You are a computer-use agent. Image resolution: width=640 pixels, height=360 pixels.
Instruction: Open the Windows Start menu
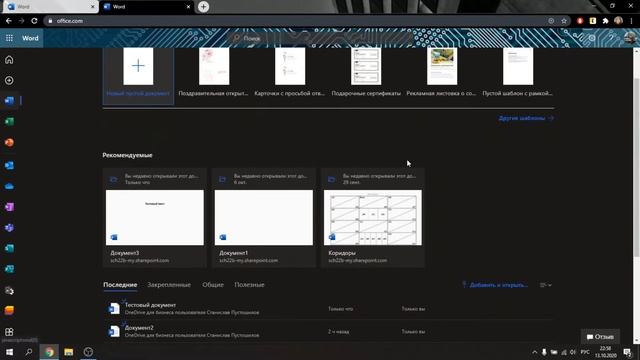click(9, 352)
